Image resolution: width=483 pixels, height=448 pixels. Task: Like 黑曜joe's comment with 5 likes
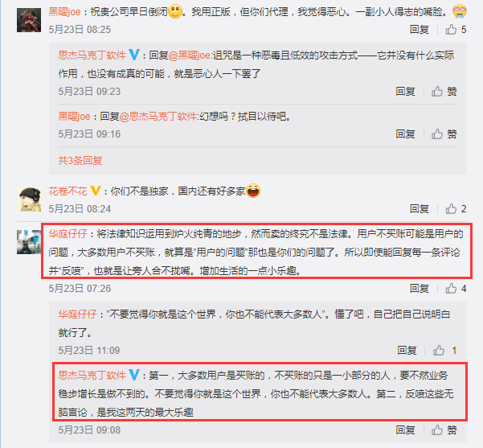[456, 30]
